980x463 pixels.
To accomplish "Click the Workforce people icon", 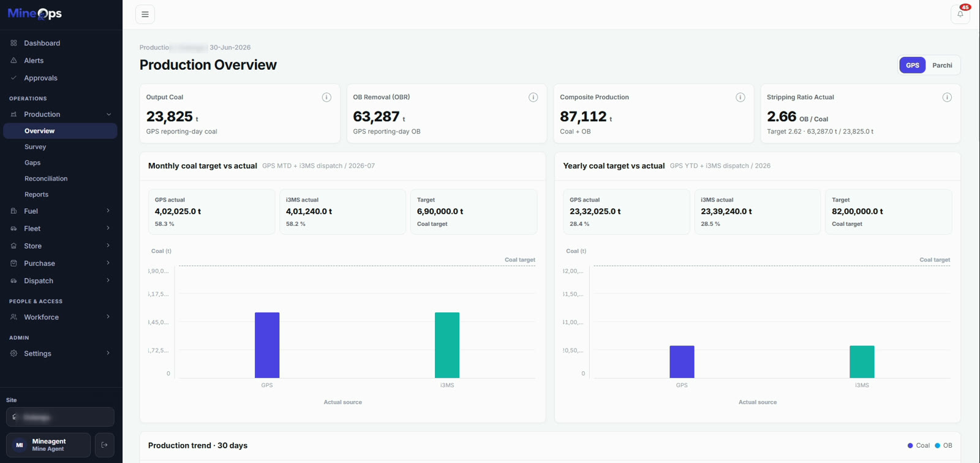I will point(13,317).
